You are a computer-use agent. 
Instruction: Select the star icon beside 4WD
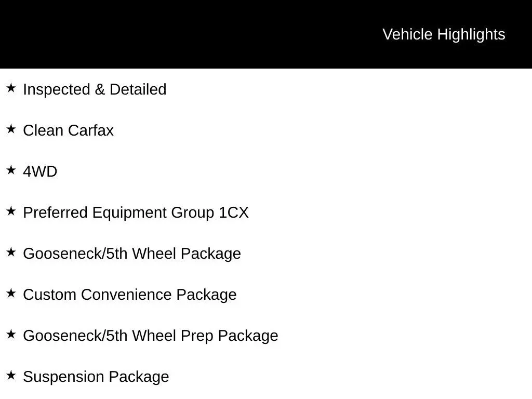11,170
